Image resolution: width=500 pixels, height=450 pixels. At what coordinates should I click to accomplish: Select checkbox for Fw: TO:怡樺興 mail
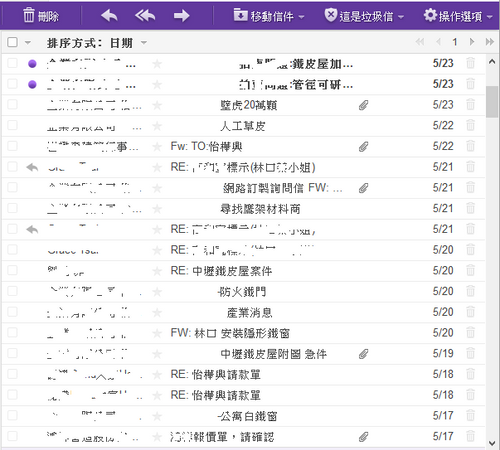12,146
